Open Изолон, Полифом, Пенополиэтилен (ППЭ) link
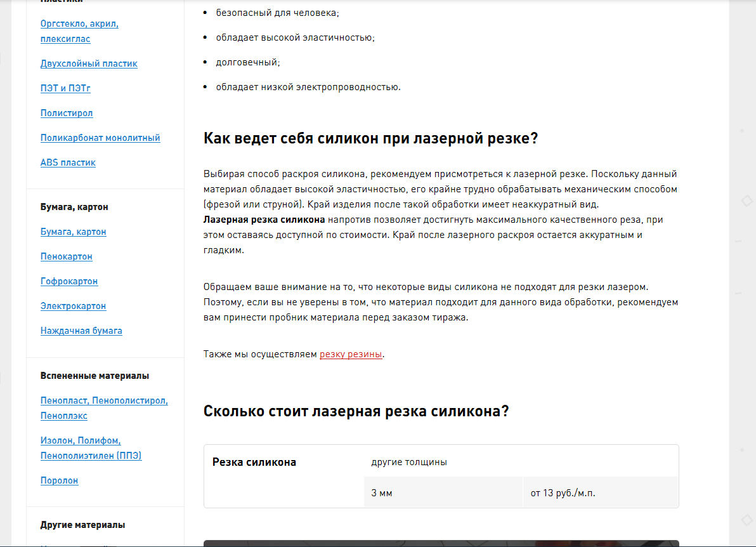This screenshot has width=756, height=547. (x=91, y=448)
